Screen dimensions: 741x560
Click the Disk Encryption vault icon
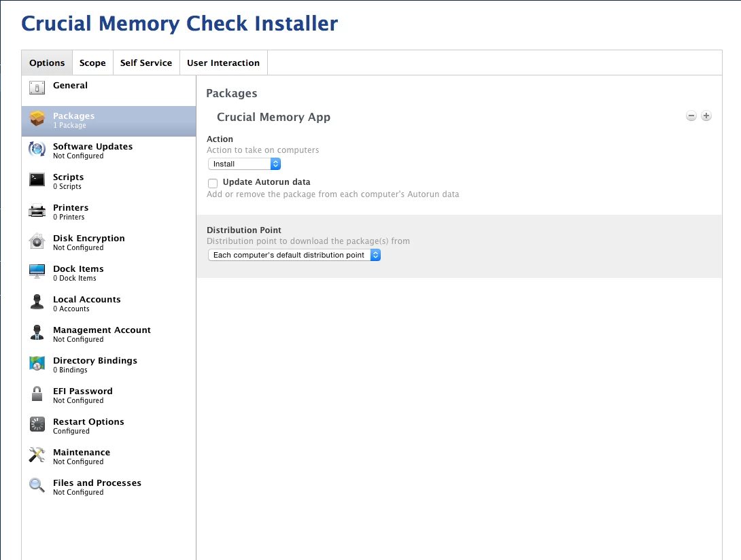[x=37, y=241]
